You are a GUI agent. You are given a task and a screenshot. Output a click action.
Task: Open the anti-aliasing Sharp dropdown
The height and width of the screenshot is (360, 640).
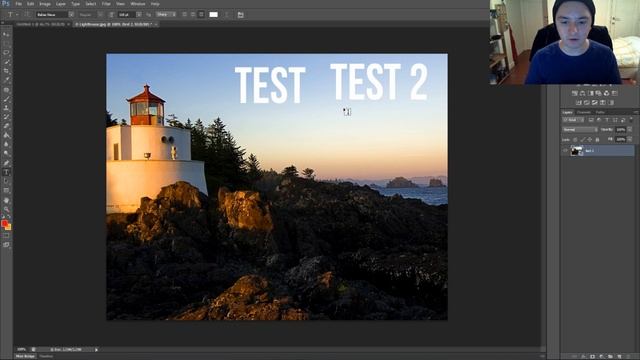tap(166, 15)
